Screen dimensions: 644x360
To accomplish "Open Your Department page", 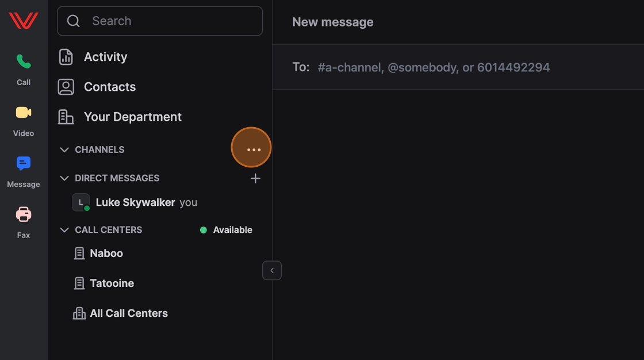I will click(132, 117).
